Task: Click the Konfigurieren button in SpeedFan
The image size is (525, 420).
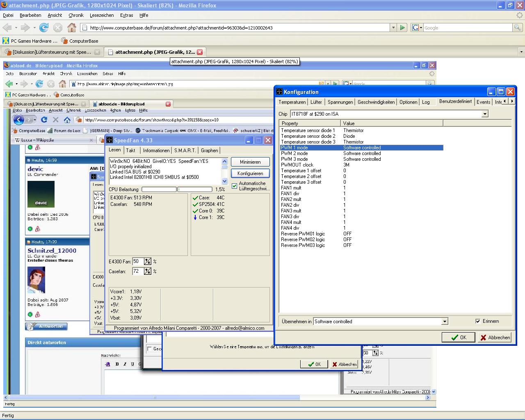Action: [x=250, y=173]
